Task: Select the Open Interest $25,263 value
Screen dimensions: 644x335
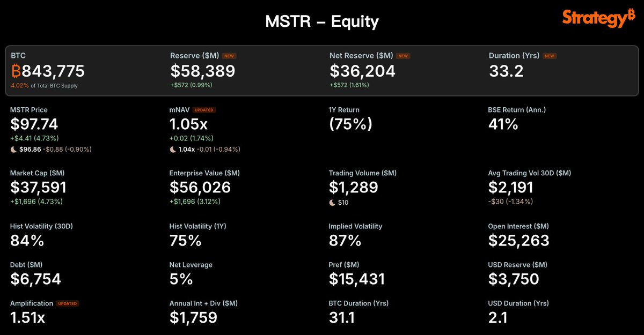Action: pyautogui.click(x=519, y=241)
